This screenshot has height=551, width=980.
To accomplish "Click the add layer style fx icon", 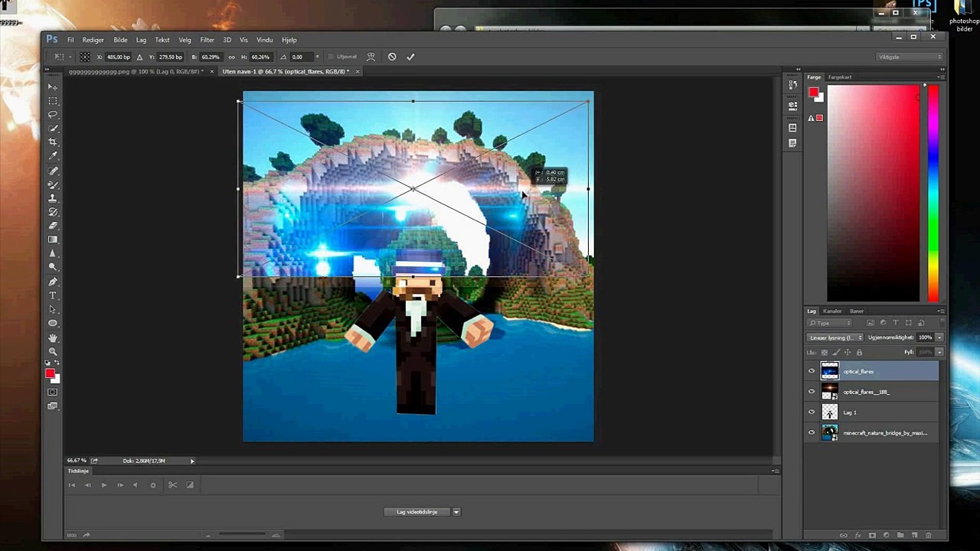I will tap(858, 535).
